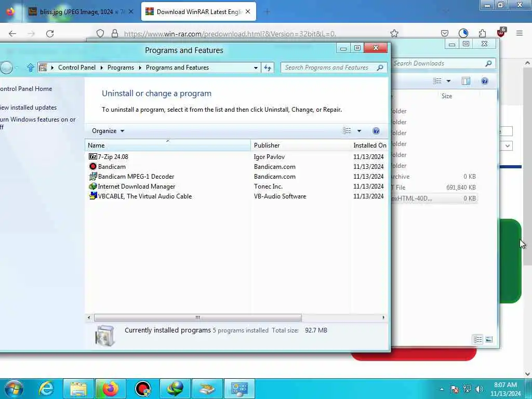Select the VB-Audio Software publisher cell
The width and height of the screenshot is (532, 399).
pos(280,196)
